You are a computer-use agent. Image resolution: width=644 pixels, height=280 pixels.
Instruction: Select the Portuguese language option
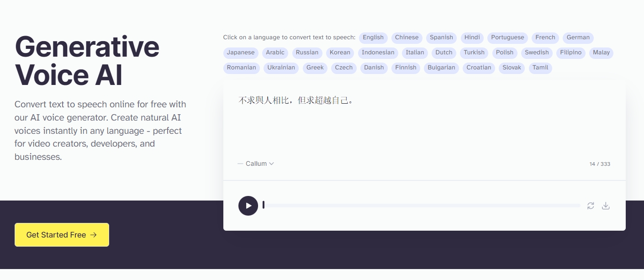click(x=507, y=38)
